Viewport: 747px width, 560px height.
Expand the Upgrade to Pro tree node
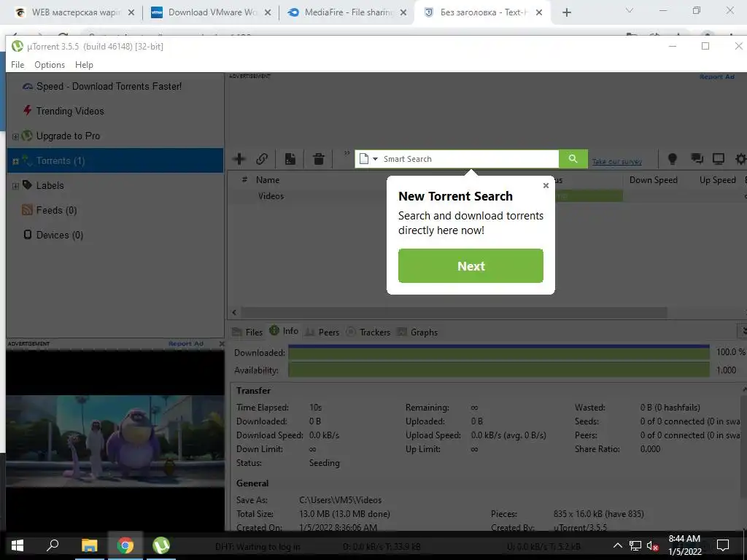coord(15,136)
